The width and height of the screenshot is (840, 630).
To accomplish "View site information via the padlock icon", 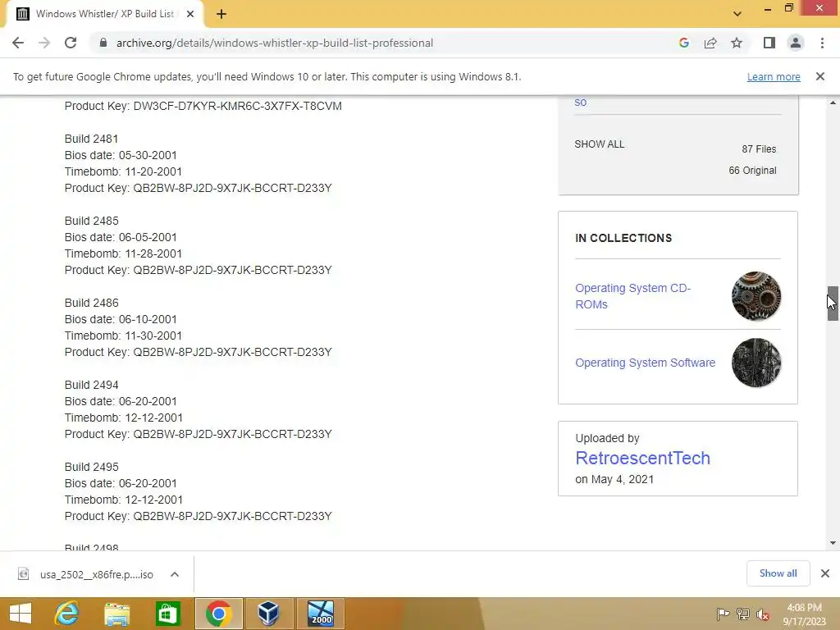I will point(103,43).
